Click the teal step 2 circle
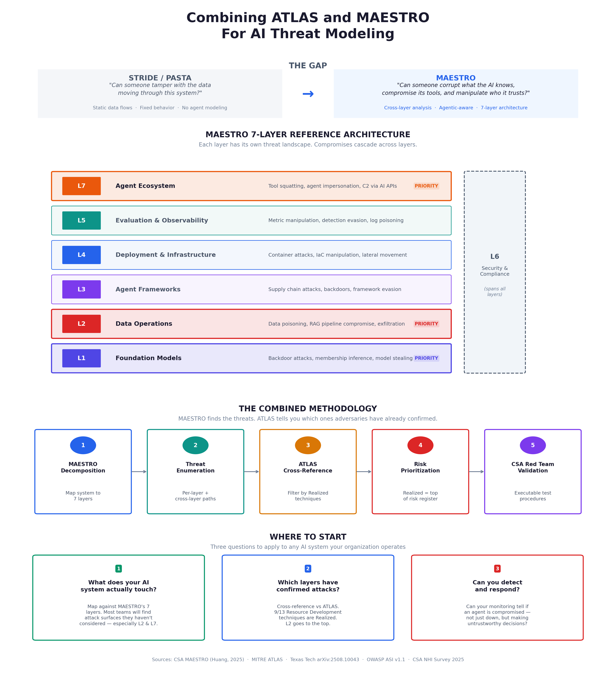Image resolution: width=616 pixels, height=674 pixels. [x=195, y=445]
